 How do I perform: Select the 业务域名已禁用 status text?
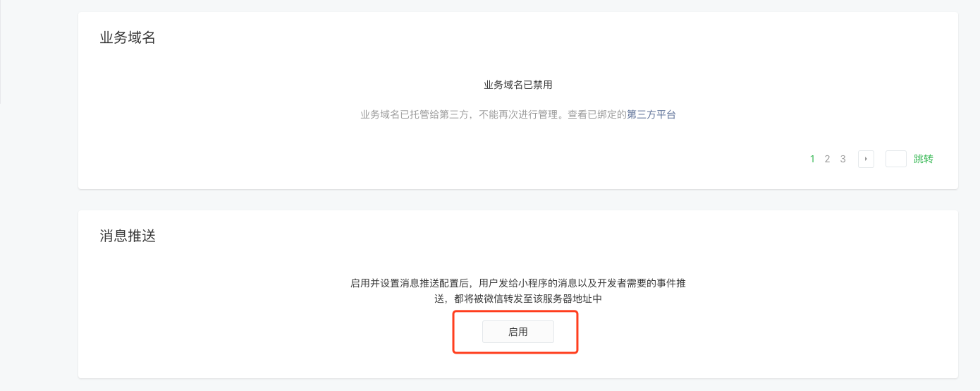click(518, 85)
